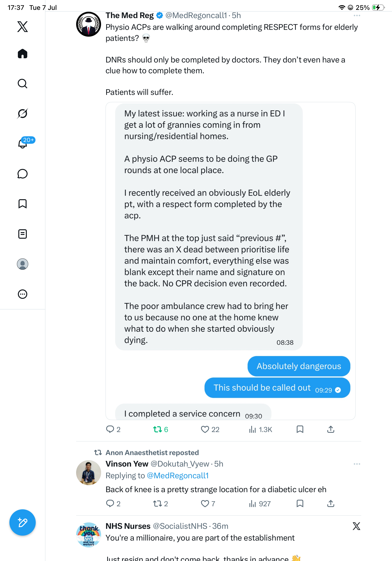The height and width of the screenshot is (561, 392).
Task: Open Grok icon in sidebar
Action: 23,113
